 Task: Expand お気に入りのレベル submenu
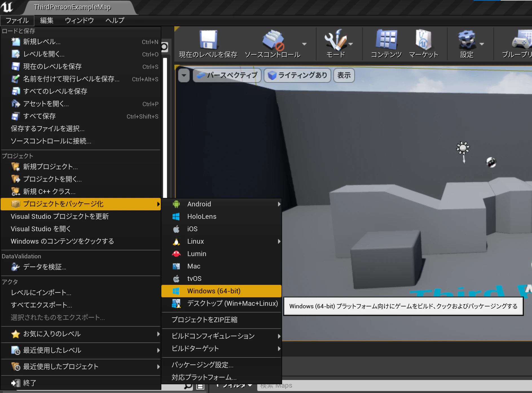[x=81, y=334]
